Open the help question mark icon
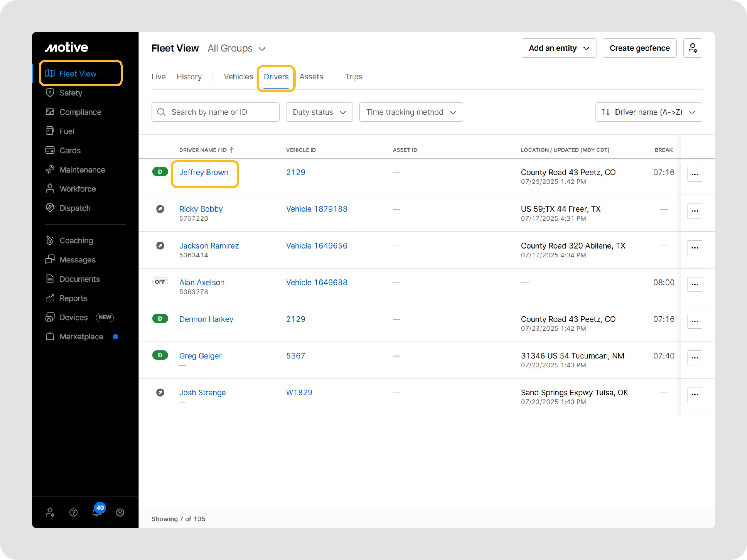747x560 pixels. 73,513
